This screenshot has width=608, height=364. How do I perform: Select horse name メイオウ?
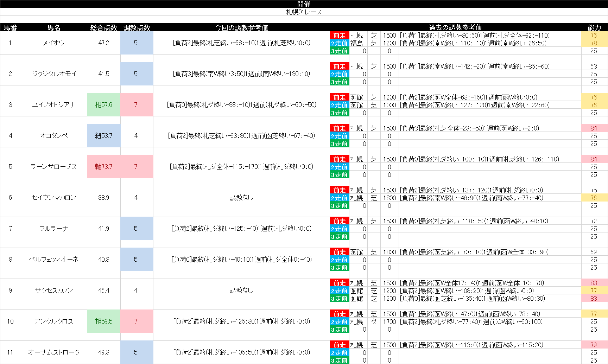tap(54, 43)
